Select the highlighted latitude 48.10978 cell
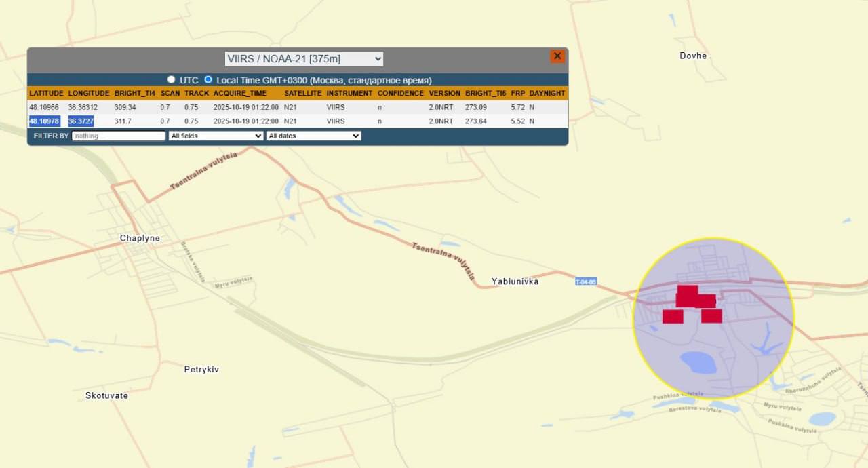Viewport: 868px width, 468px height. 43,121
